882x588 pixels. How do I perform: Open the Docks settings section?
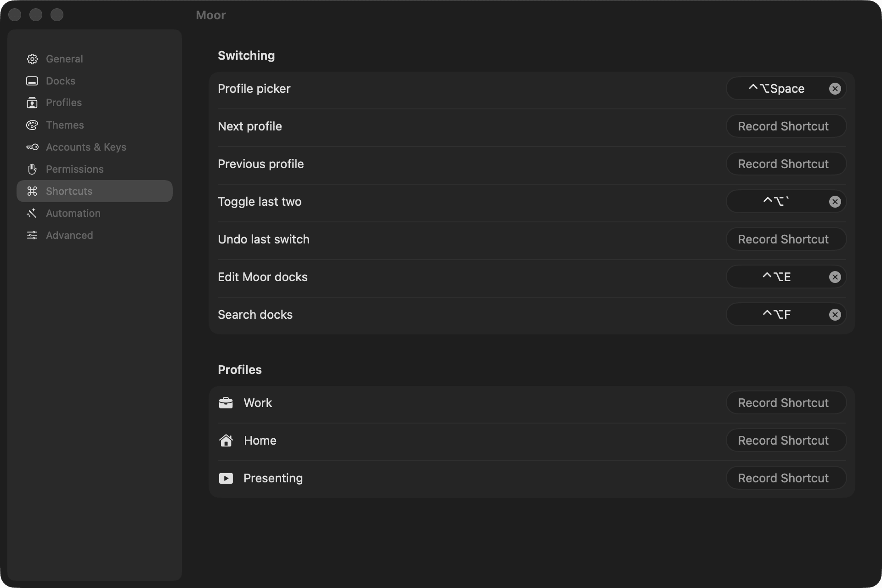(x=95, y=81)
